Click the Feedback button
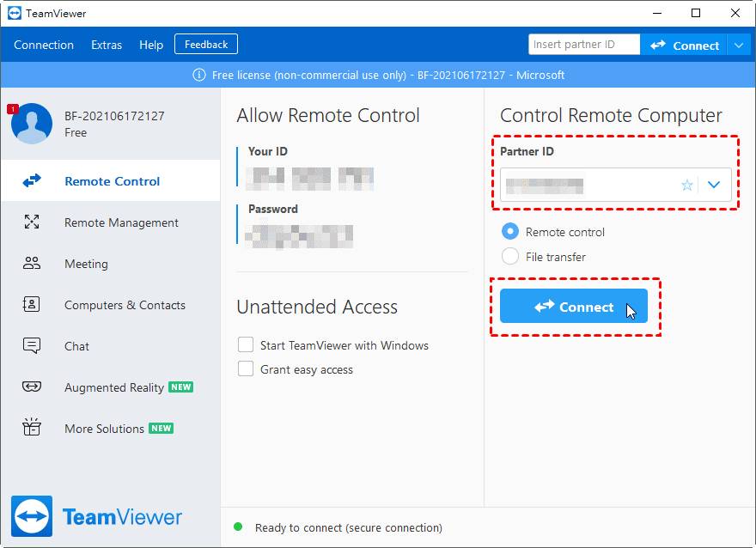This screenshot has width=756, height=548. coord(206,45)
